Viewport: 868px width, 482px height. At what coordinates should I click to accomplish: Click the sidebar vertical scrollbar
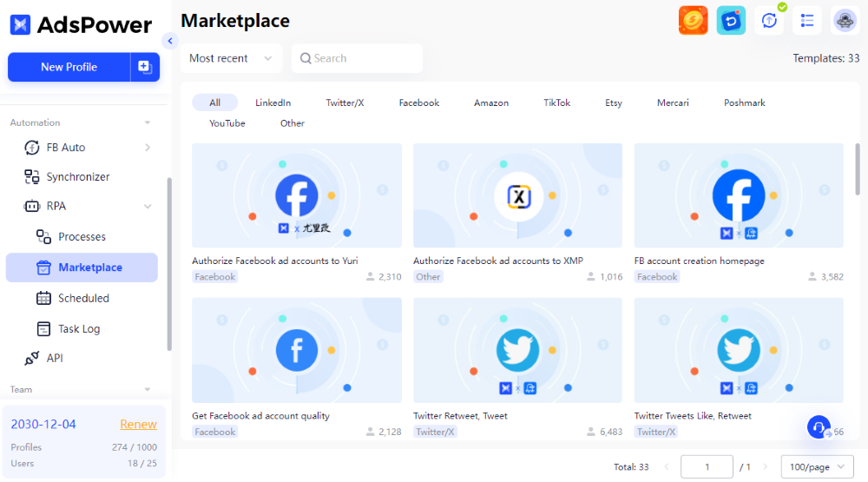[169, 264]
